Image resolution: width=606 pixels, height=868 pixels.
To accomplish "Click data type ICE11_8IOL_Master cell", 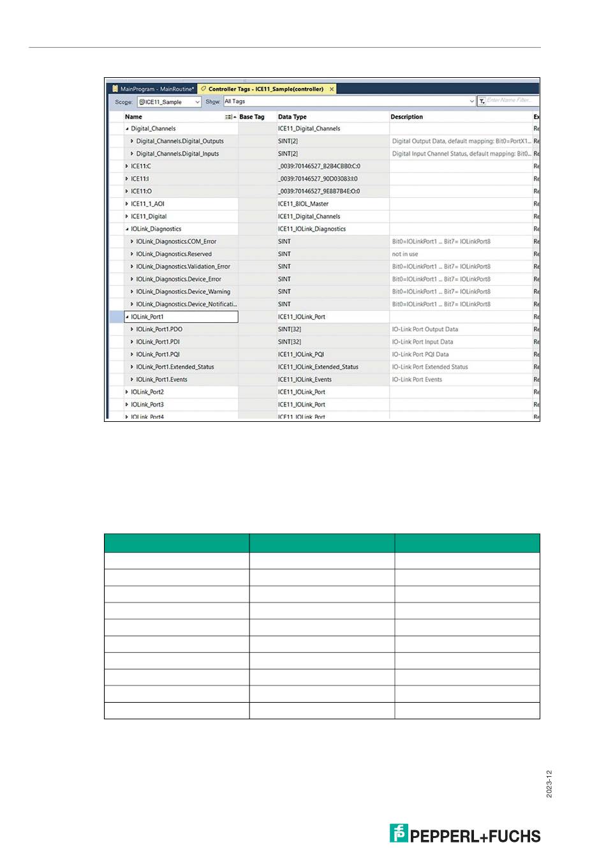I will [x=333, y=204].
